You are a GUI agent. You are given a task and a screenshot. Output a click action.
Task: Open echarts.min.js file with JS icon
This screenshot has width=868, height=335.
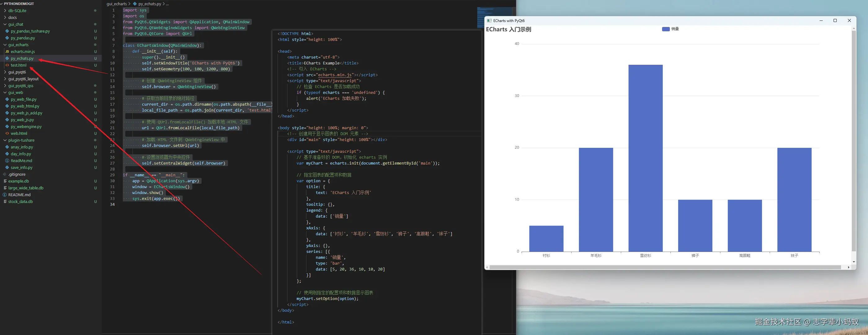22,51
